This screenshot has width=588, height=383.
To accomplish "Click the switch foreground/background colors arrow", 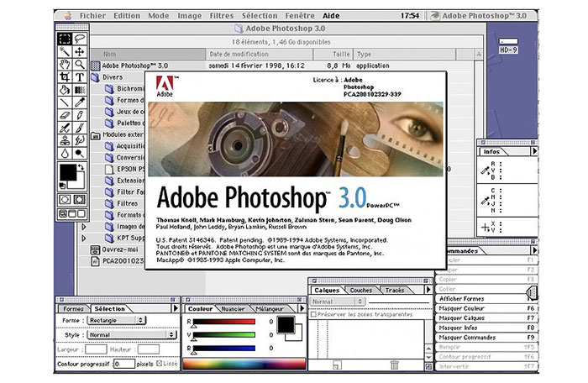I will pyautogui.click(x=81, y=167).
